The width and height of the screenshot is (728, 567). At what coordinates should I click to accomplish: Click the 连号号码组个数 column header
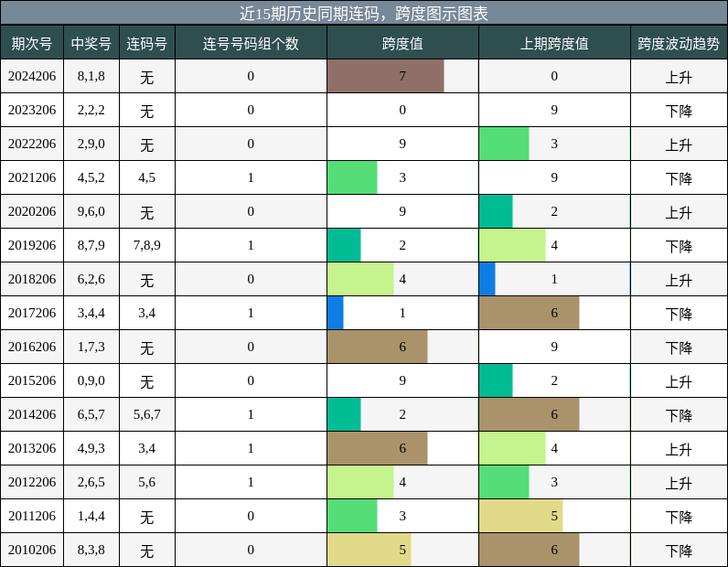tap(251, 43)
